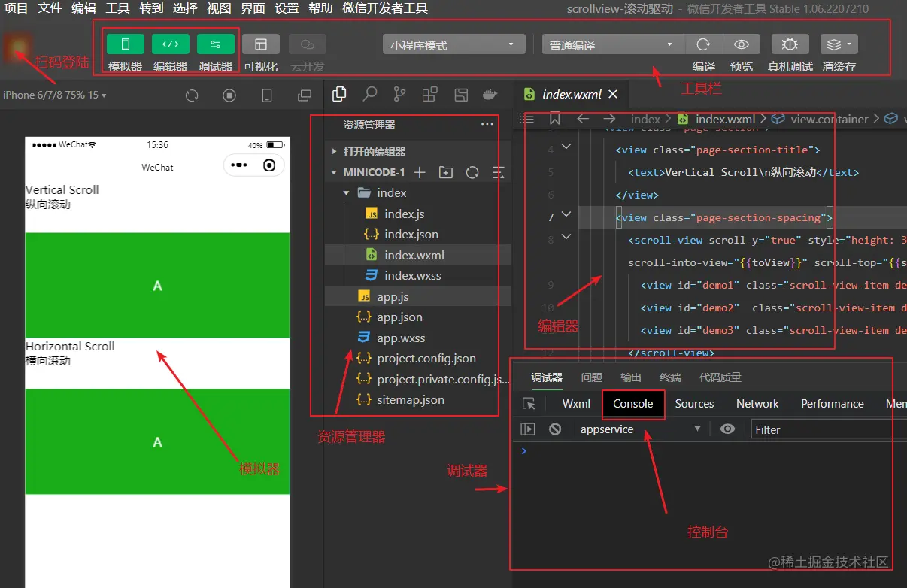
Task: Collapse the code fold arrow at line 4
Action: [x=566, y=147]
